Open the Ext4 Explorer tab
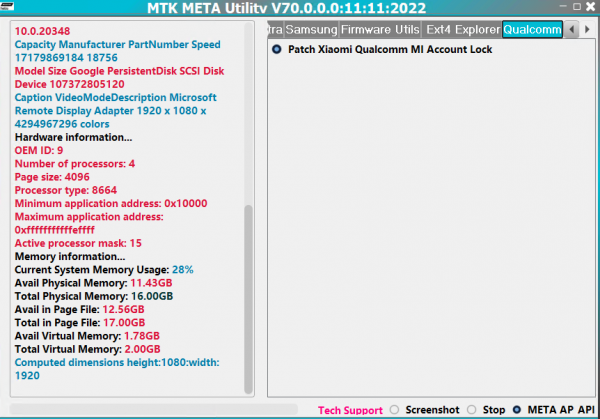This screenshot has height=419, width=600. (x=463, y=29)
